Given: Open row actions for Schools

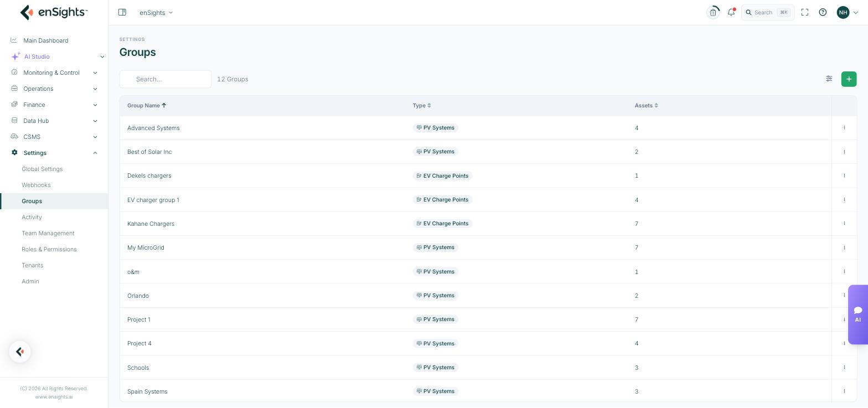Looking at the screenshot, I should pos(844,368).
